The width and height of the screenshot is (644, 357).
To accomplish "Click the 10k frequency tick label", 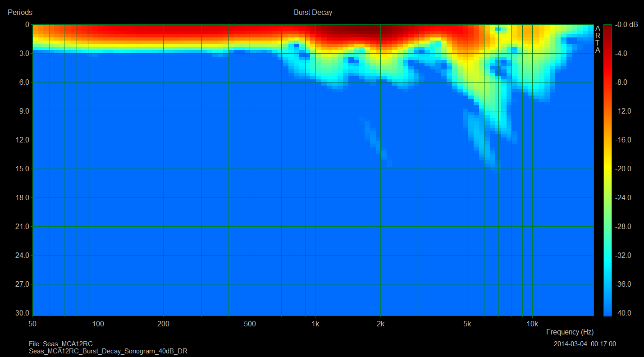I will pyautogui.click(x=532, y=324).
